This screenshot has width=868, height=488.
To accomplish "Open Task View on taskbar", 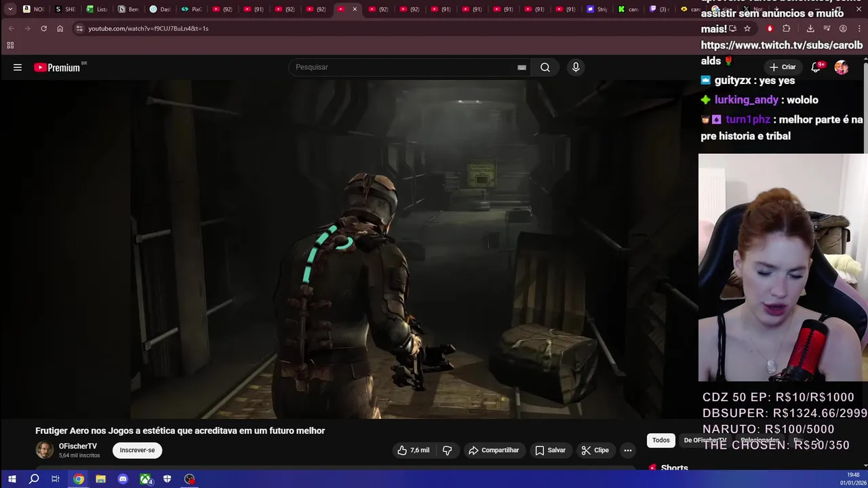I will (56, 479).
